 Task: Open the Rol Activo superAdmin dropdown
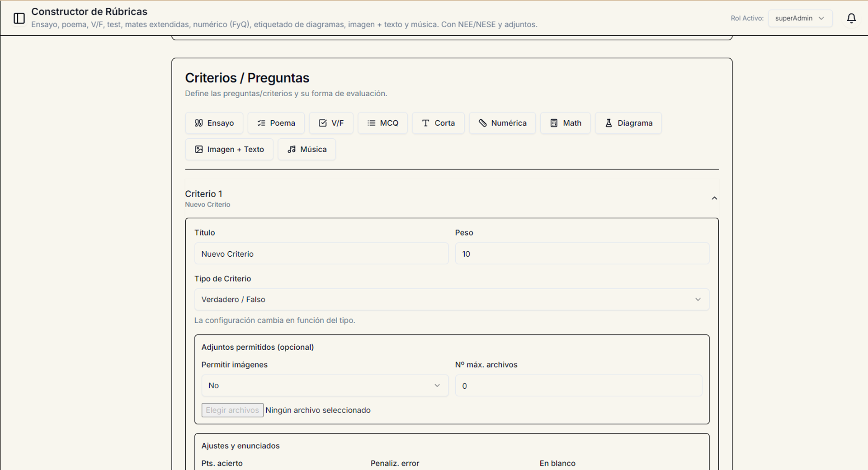[x=800, y=18]
